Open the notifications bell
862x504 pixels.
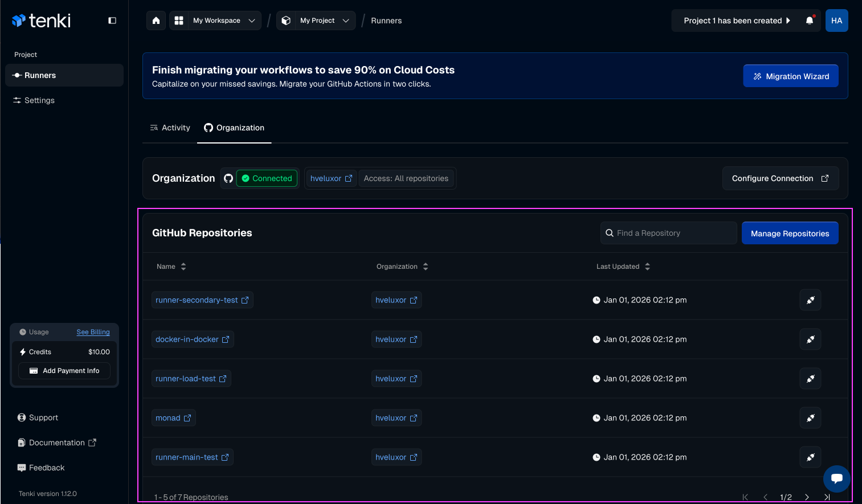pyautogui.click(x=809, y=21)
